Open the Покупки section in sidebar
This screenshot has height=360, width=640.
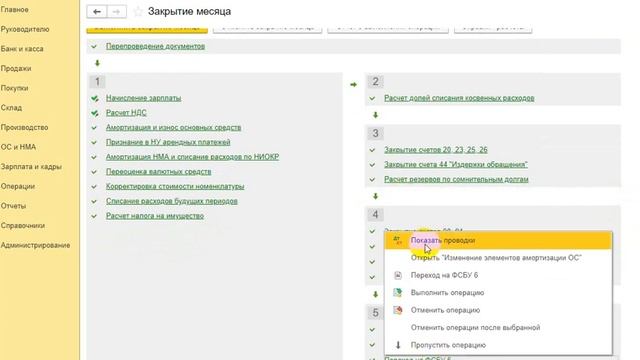(14, 88)
